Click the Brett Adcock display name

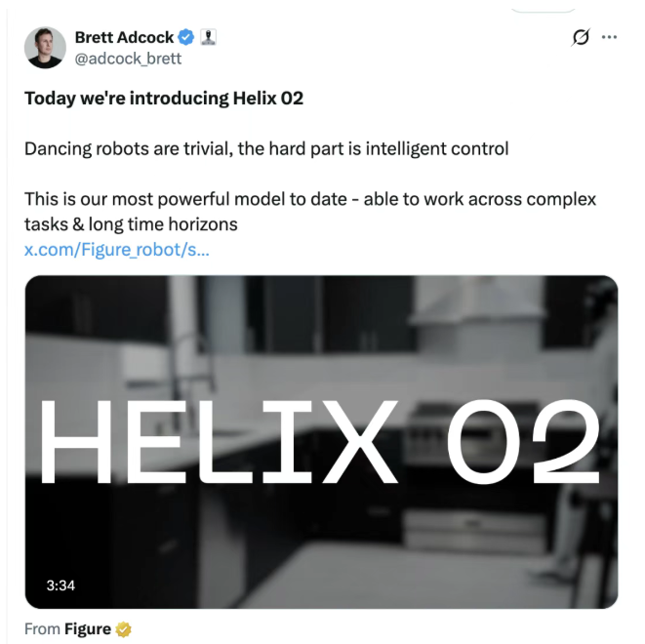(124, 37)
